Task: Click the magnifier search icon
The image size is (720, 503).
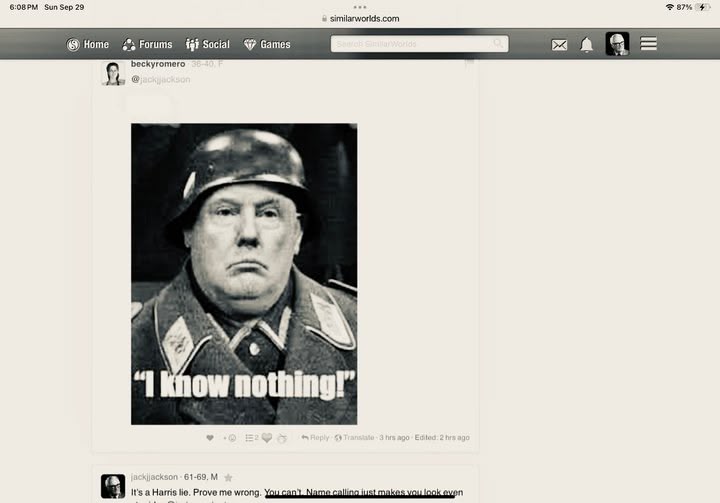Action: (x=498, y=44)
